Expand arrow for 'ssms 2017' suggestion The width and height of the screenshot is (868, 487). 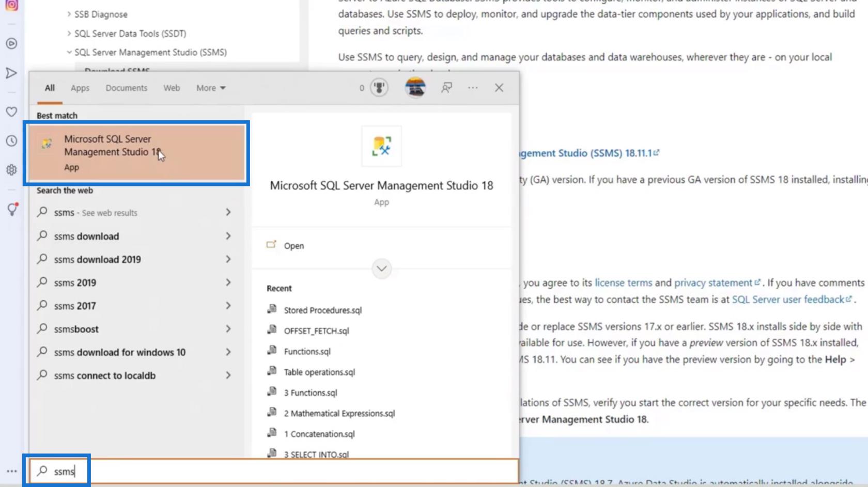tap(228, 306)
